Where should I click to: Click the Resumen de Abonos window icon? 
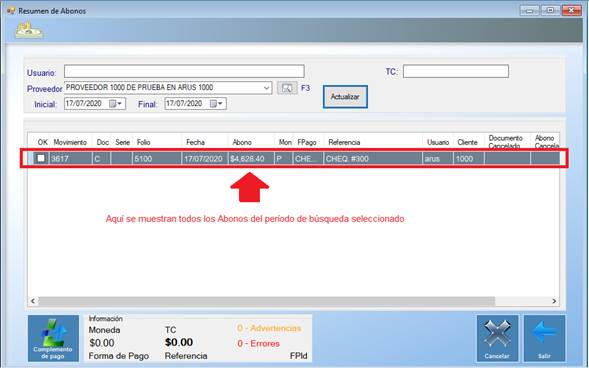tap(11, 11)
